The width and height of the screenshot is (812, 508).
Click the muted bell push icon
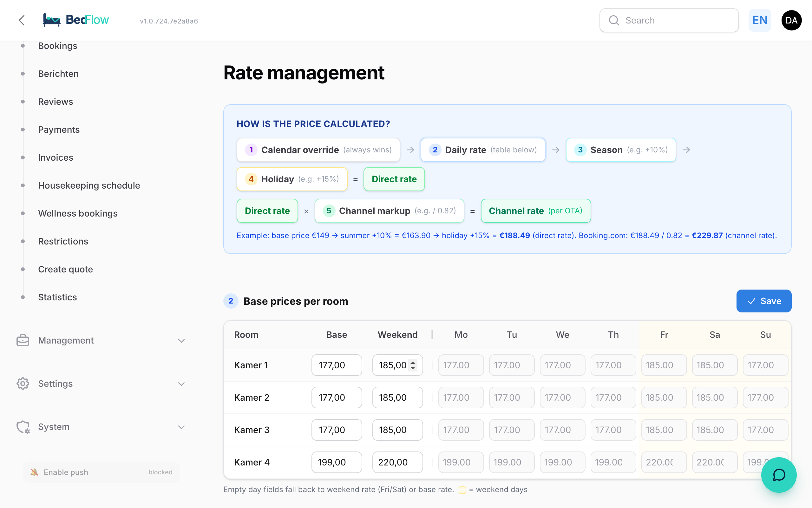34,472
